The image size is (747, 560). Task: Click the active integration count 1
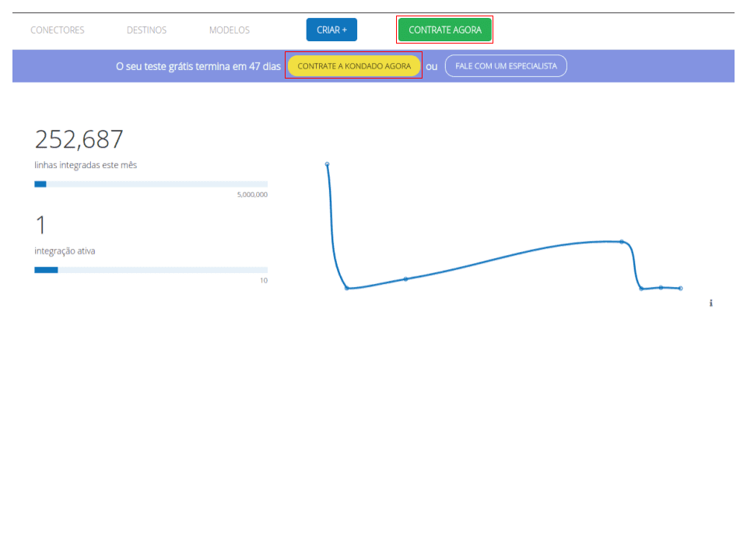click(40, 226)
